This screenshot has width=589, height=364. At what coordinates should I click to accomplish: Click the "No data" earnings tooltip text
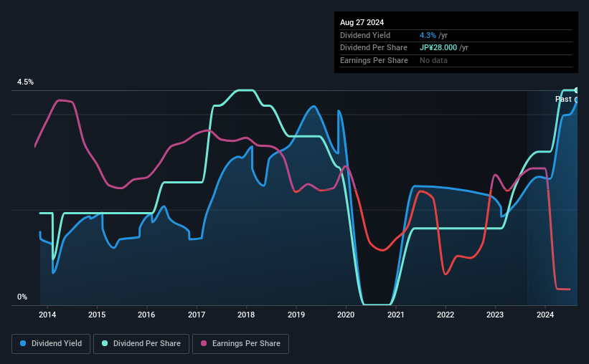[434, 60]
